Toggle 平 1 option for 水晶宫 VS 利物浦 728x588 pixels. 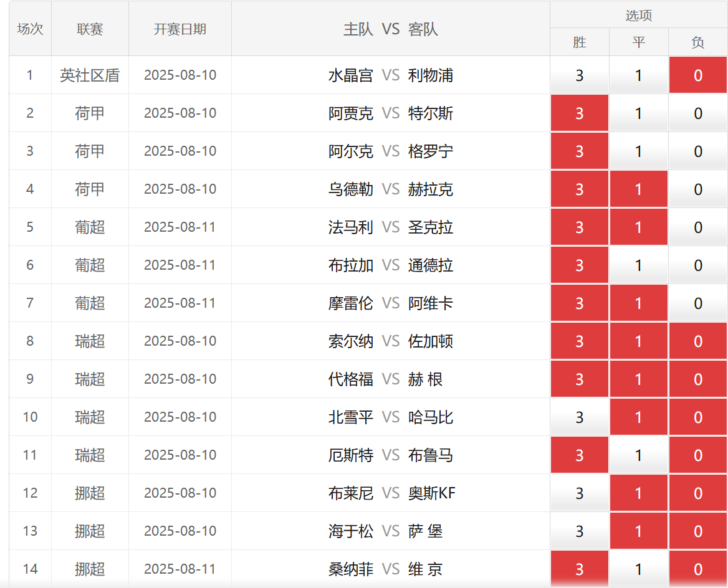[x=638, y=75]
